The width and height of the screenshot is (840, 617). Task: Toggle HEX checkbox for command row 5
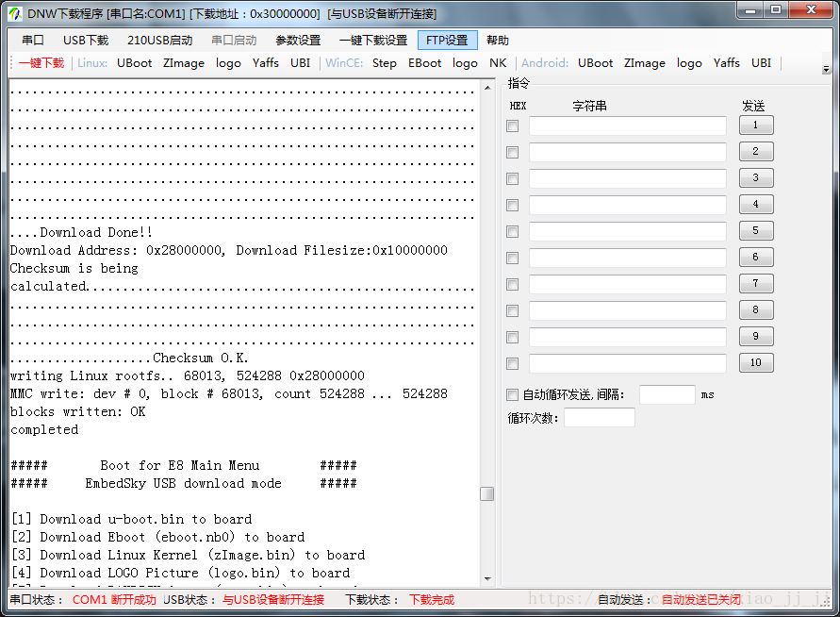point(513,231)
